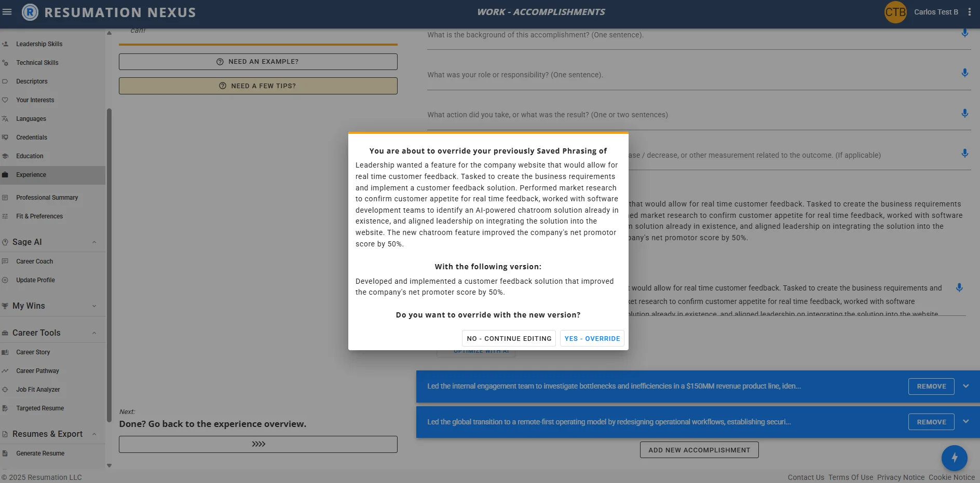Image resolution: width=980 pixels, height=483 pixels.
Task: Open the Cookie Notice link
Action: (951, 477)
